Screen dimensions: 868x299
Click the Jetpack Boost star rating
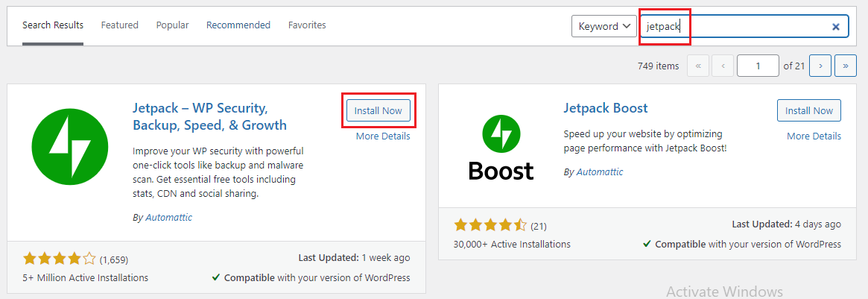point(490,225)
